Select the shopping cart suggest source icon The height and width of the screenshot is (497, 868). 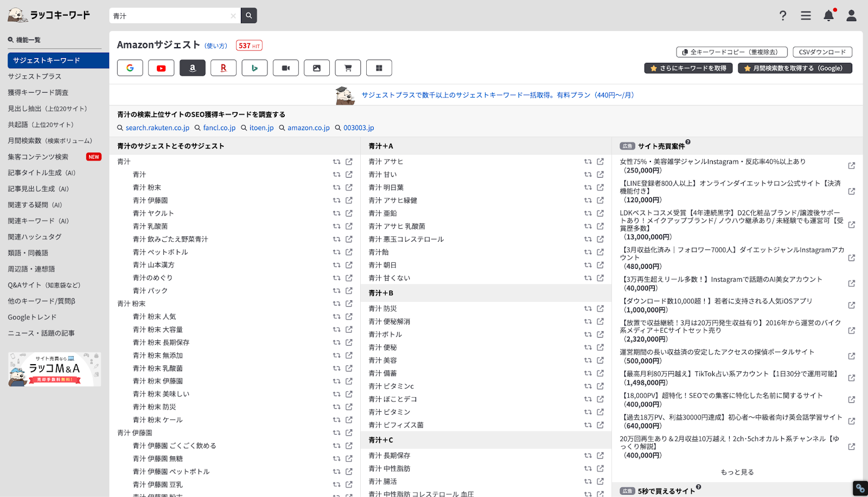[x=348, y=68]
